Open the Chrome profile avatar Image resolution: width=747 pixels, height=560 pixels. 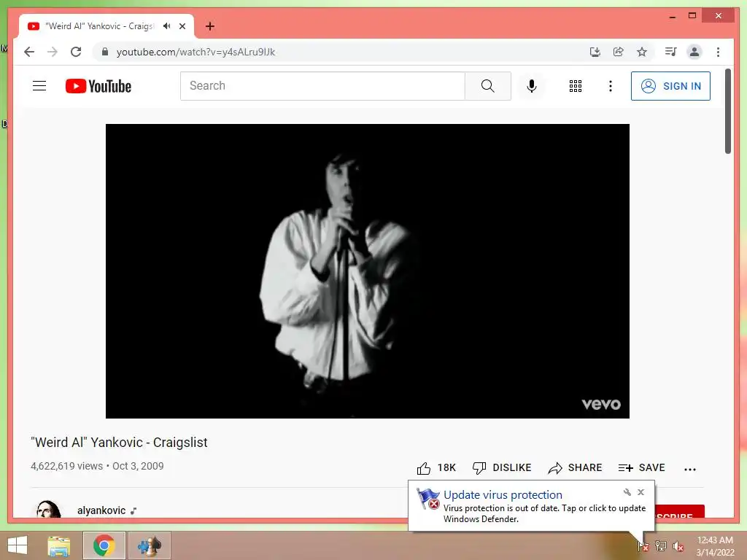694,52
